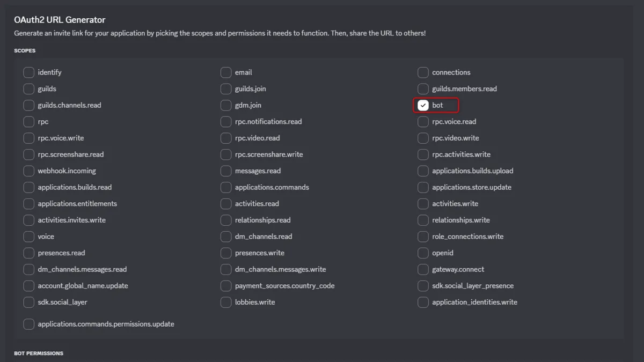Check the gdm.join scope
Screen dimensions: 644x362
226,105
